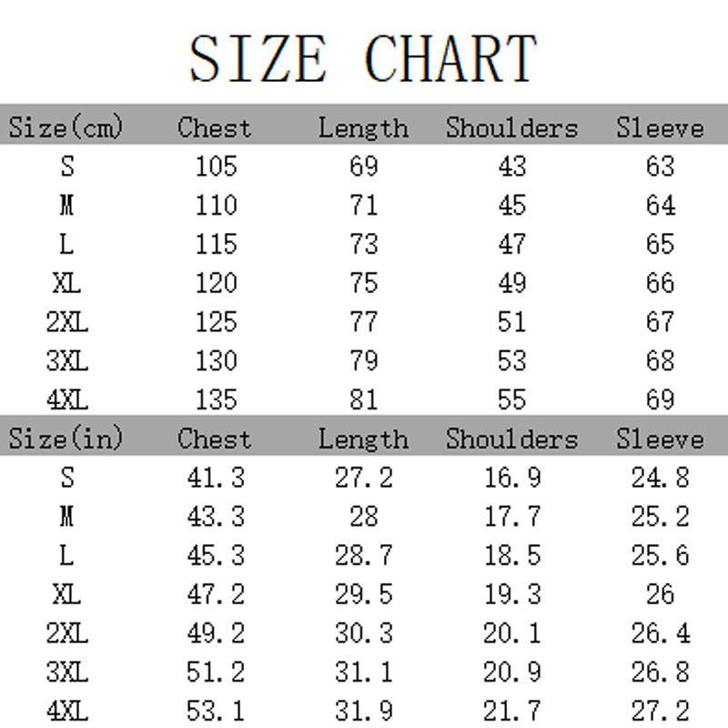Click chest value 41.3 in inches table

(x=216, y=478)
